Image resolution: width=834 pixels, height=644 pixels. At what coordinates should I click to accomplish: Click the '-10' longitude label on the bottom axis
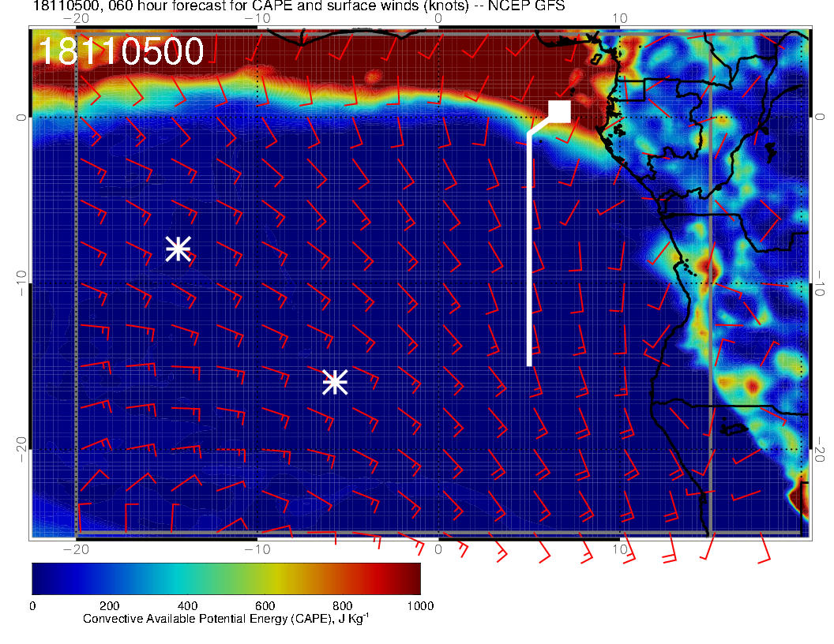257,549
